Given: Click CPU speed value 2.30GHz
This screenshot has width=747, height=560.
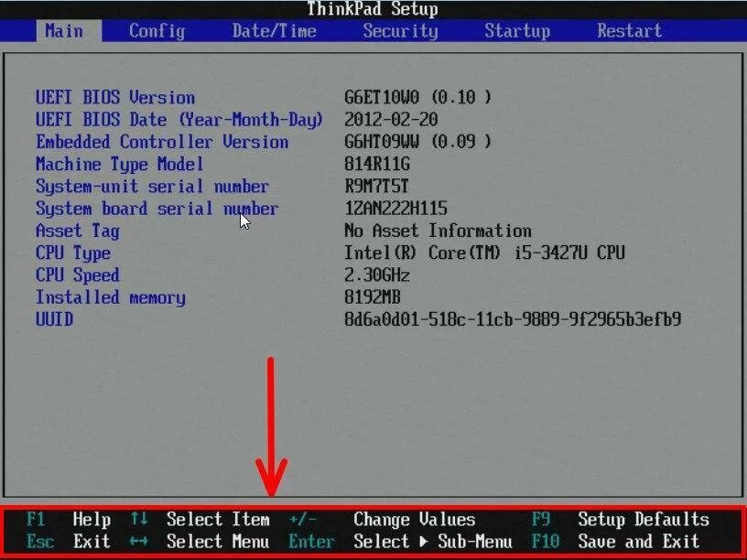Looking at the screenshot, I should pos(376,275).
